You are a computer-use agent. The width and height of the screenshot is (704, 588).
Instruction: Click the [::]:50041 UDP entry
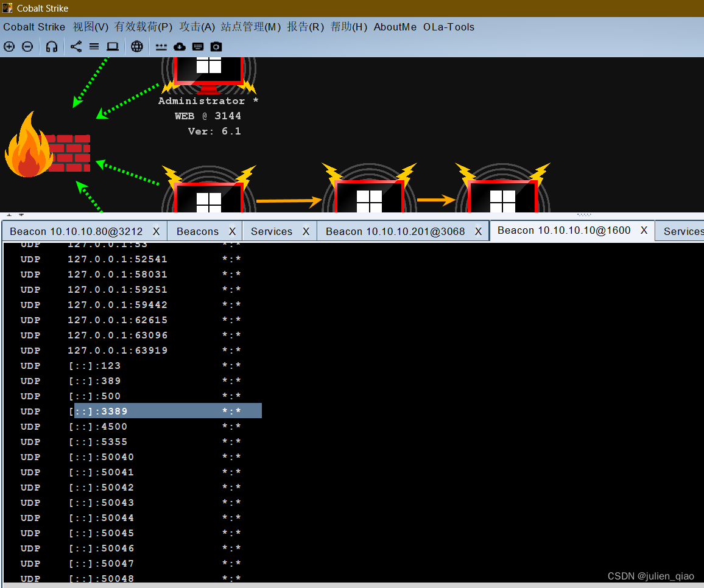[131, 472]
